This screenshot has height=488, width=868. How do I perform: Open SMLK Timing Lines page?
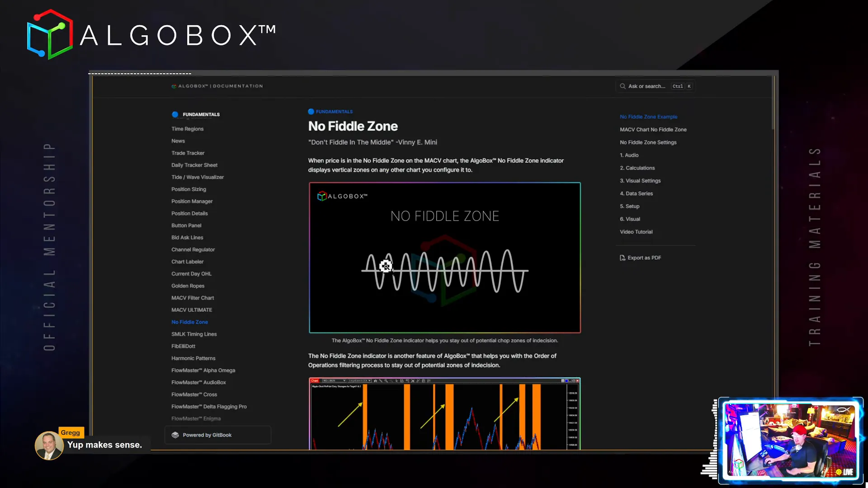(x=194, y=334)
